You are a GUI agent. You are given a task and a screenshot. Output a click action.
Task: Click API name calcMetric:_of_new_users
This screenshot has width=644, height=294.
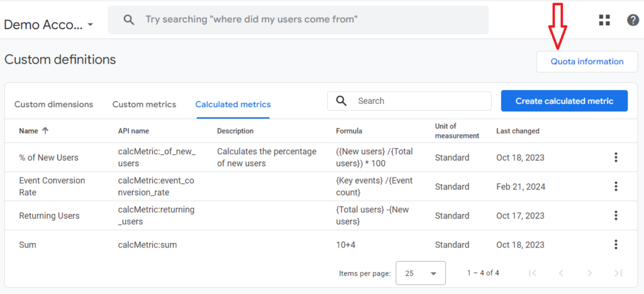click(x=157, y=157)
